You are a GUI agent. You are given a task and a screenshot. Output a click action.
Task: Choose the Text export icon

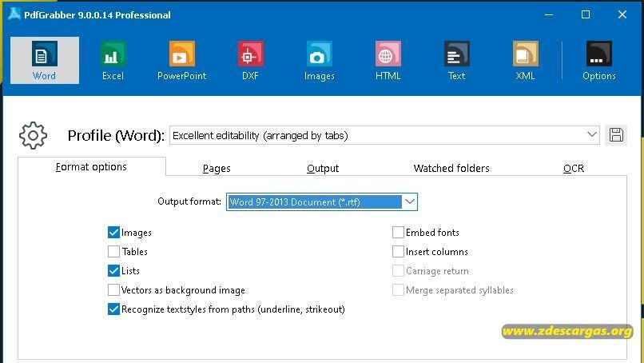coord(456,60)
